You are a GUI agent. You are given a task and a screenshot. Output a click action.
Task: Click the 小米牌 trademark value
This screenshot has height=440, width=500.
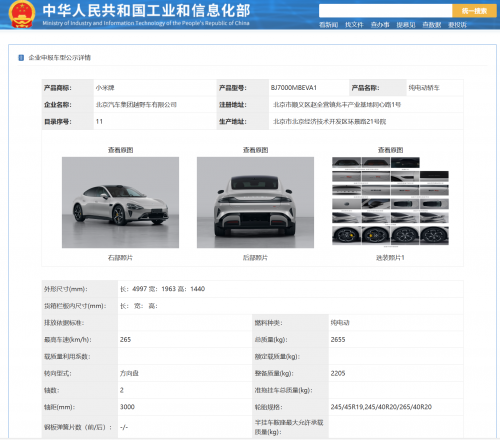coord(105,88)
